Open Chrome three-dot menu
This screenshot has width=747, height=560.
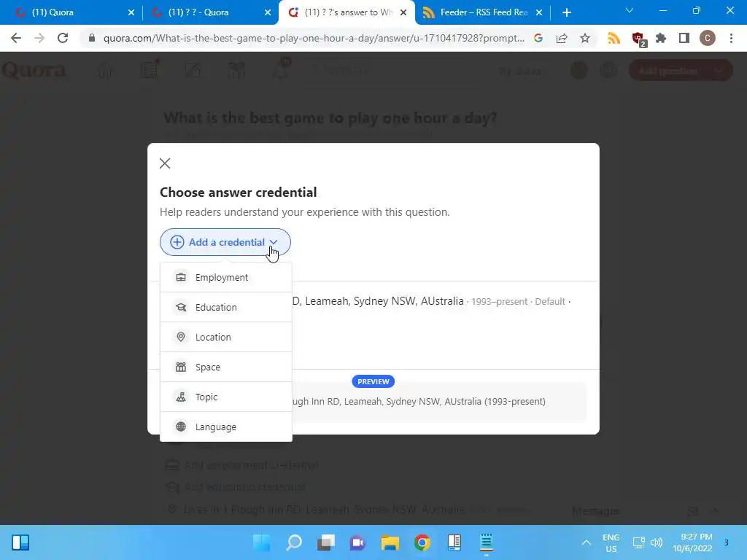pyautogui.click(x=731, y=38)
